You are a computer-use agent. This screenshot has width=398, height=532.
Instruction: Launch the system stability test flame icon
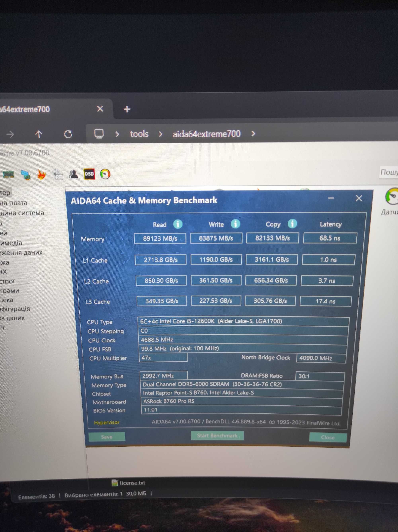pos(41,175)
